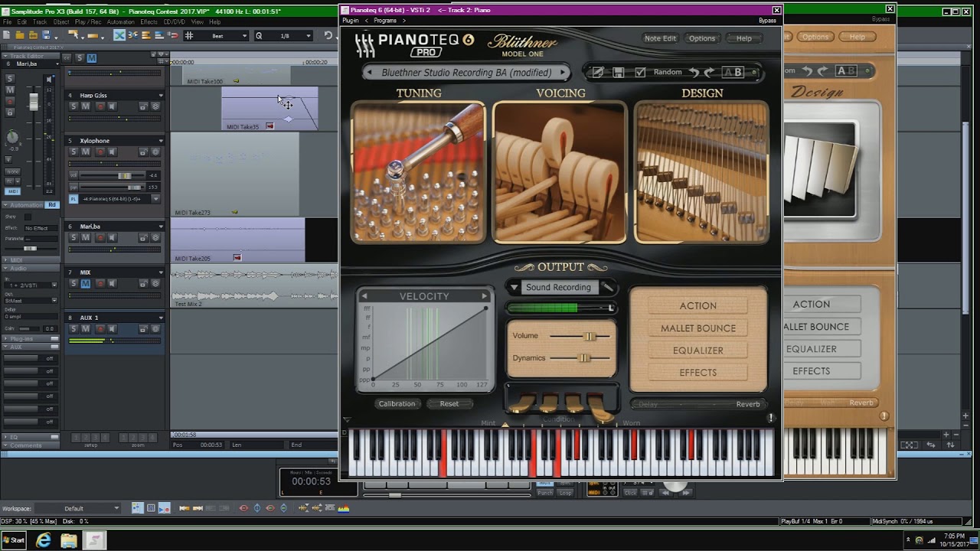Go to previous preset arrow

(371, 73)
